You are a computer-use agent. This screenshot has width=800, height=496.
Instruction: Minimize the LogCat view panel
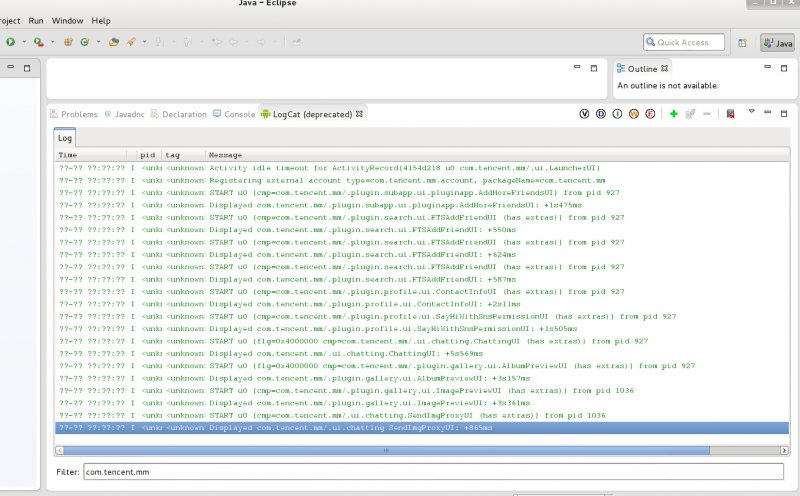[767, 112]
